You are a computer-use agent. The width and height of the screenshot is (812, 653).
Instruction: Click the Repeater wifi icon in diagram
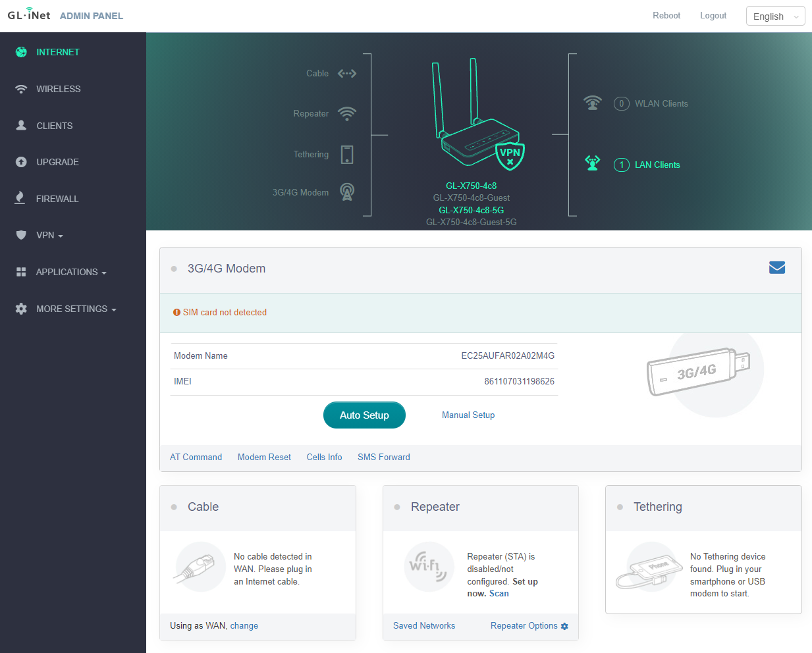[347, 113]
